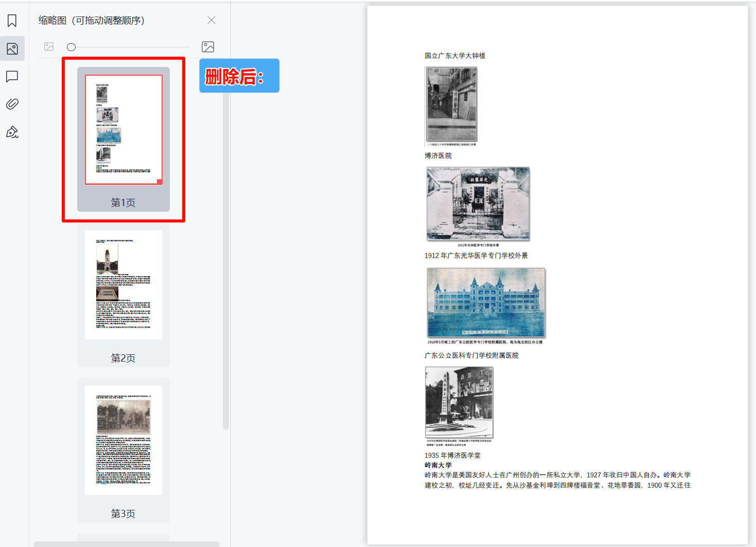Click the red corner handle on page 1 selection

[x=159, y=181]
